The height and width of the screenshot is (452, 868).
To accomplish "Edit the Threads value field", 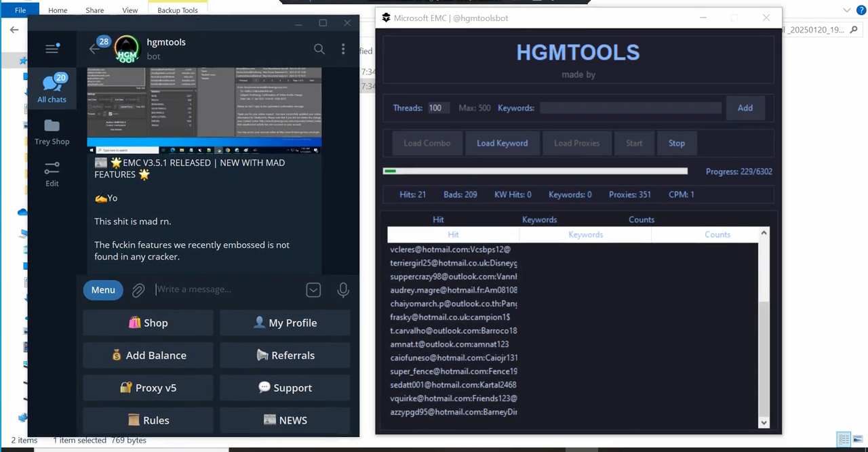I will point(437,108).
